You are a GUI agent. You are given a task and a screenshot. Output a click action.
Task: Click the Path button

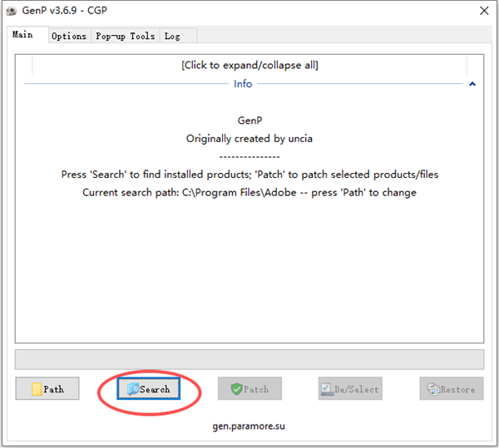[47, 388]
